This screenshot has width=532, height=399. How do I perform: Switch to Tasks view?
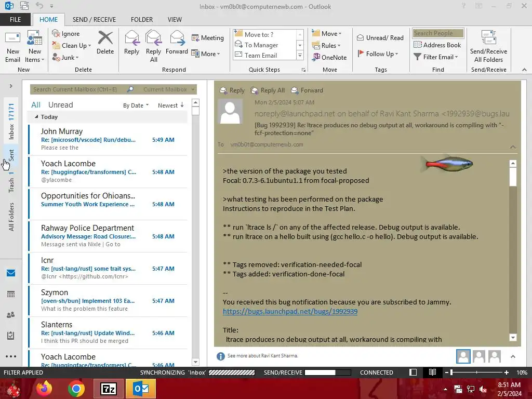[11, 336]
